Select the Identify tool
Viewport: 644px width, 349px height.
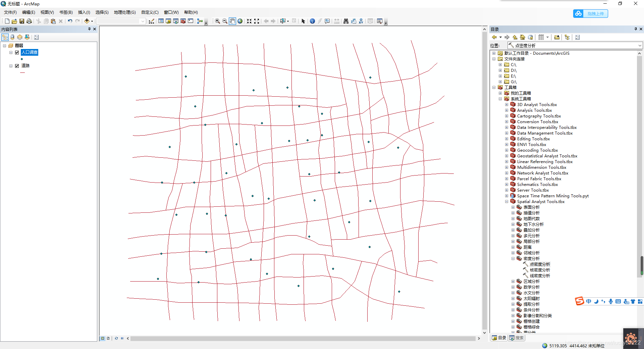click(x=312, y=21)
